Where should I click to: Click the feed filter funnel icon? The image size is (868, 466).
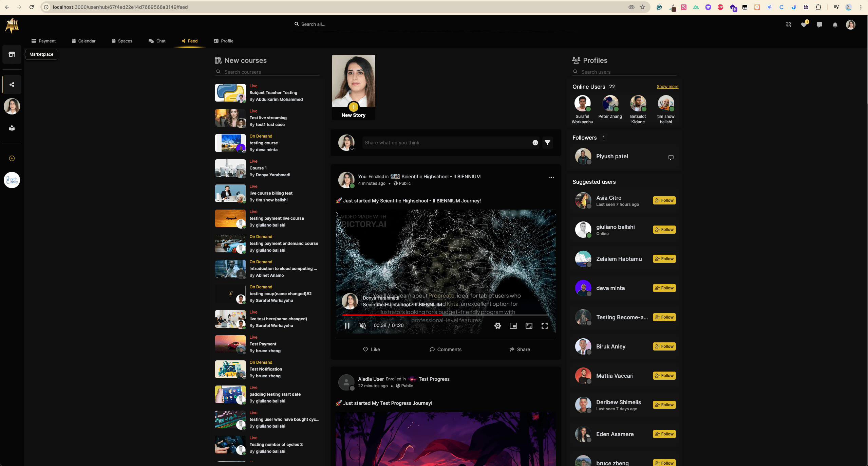[x=547, y=143]
